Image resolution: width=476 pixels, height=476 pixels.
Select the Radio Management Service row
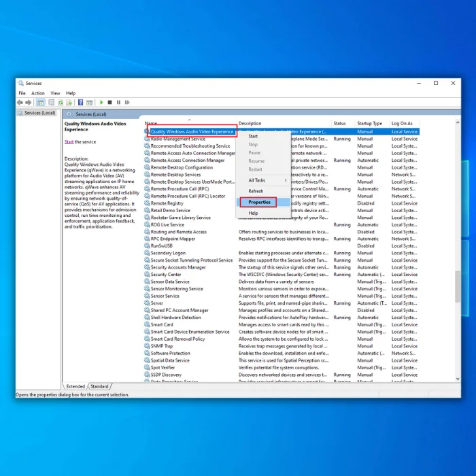(282, 139)
